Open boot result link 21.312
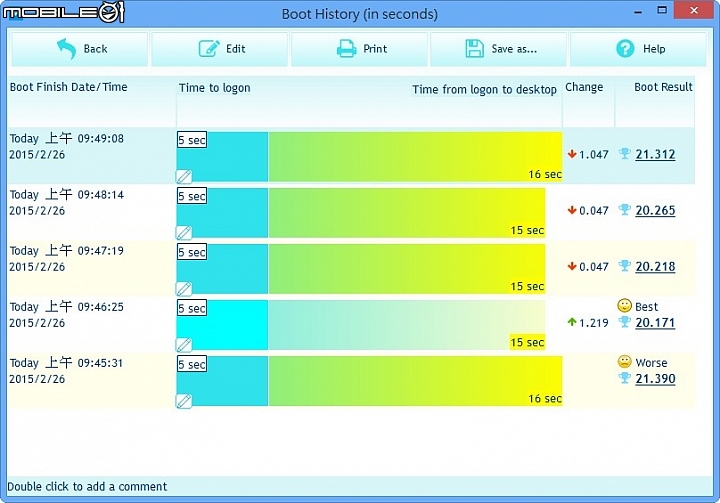This screenshot has height=503, width=720. click(655, 154)
